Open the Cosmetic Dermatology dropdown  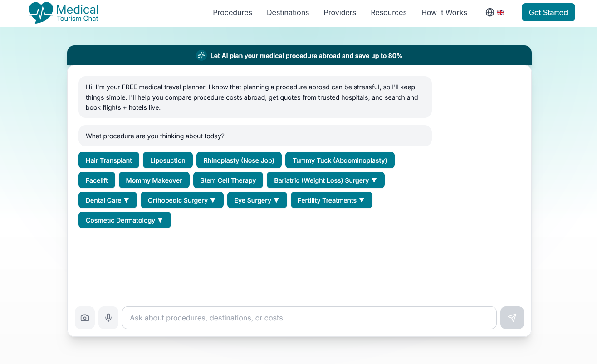click(x=124, y=220)
